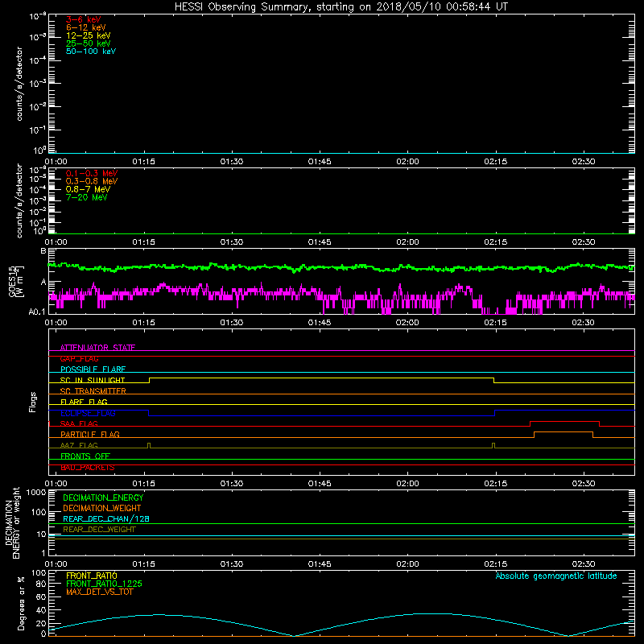This screenshot has height=644, width=644.
Task: Click the A0.1 tick label on GOES plot
Action: click(x=36, y=312)
